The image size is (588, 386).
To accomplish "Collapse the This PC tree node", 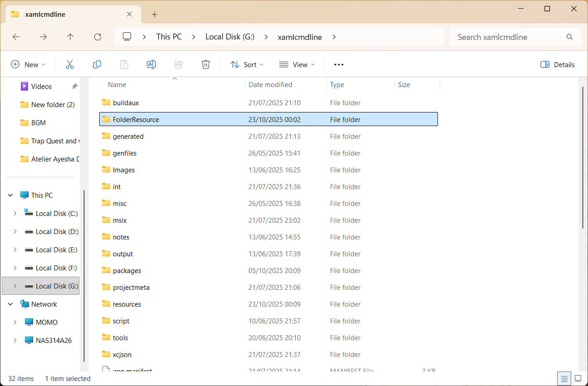I will [x=10, y=195].
